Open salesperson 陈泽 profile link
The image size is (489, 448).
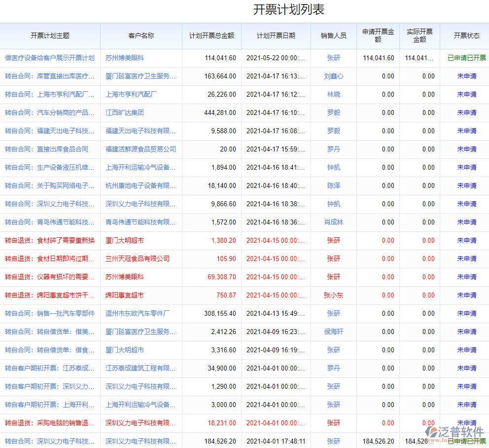(333, 186)
